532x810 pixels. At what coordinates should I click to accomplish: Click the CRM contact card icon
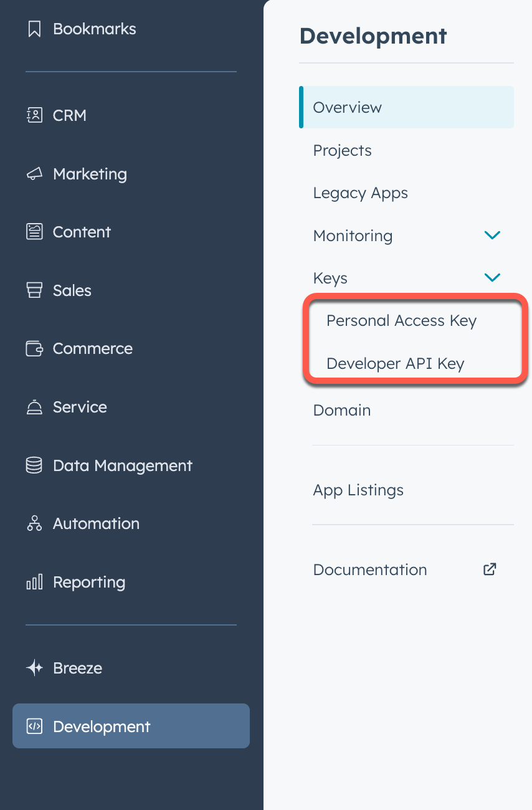[34, 115]
